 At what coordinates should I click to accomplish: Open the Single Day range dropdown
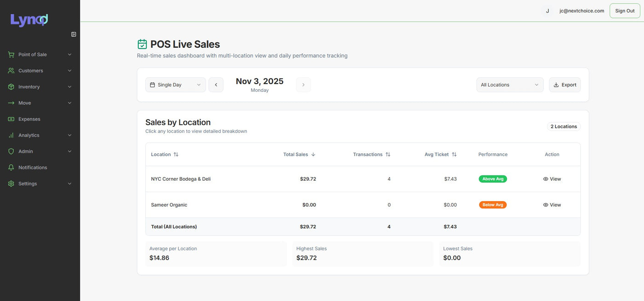[x=175, y=85]
